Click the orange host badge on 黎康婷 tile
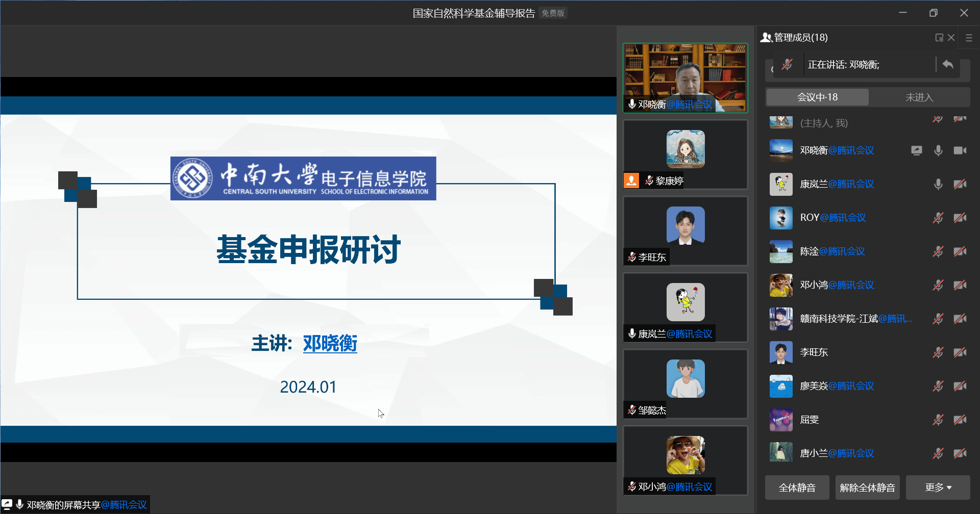The width and height of the screenshot is (980, 514). coord(631,181)
